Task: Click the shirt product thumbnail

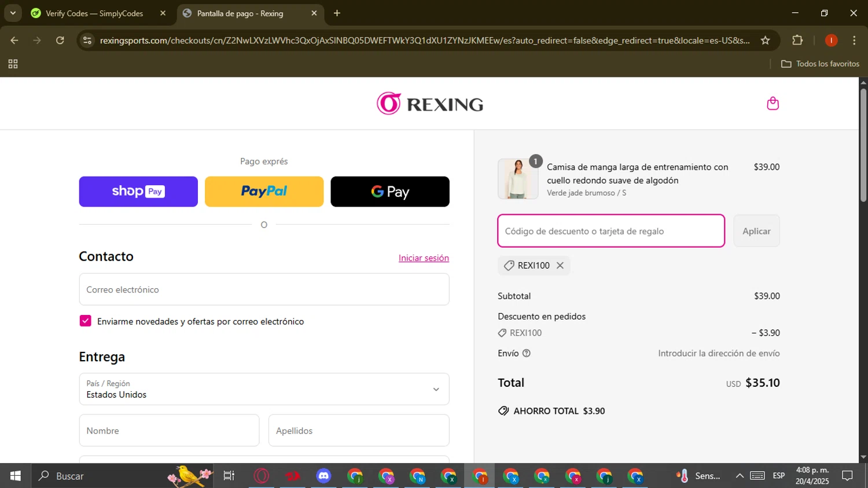Action: click(x=518, y=179)
